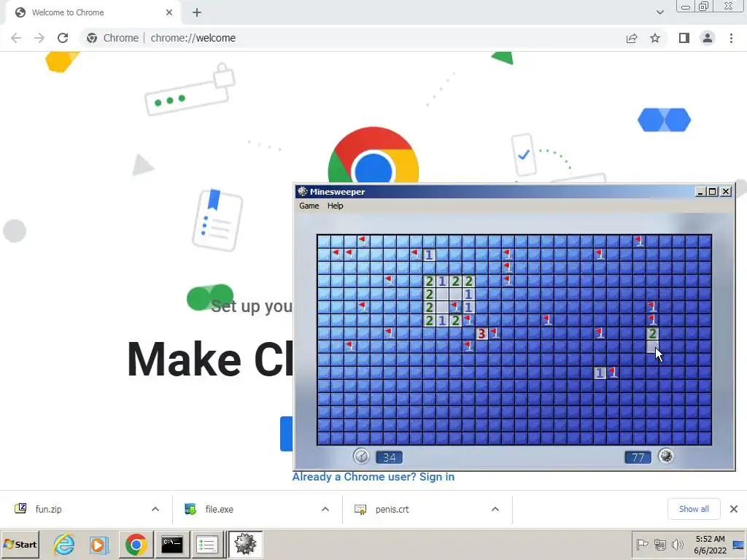Go forward in Chrome
747x560 pixels.
click(x=39, y=38)
